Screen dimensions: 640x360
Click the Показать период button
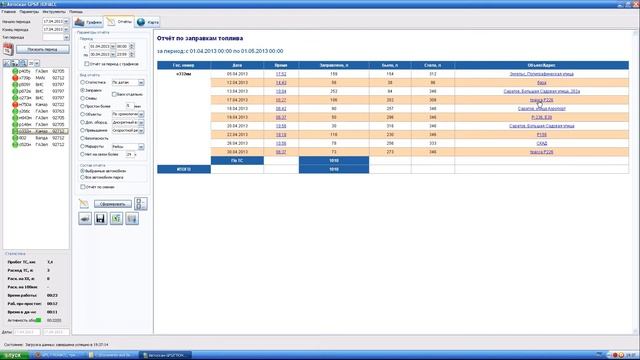[x=42, y=49]
